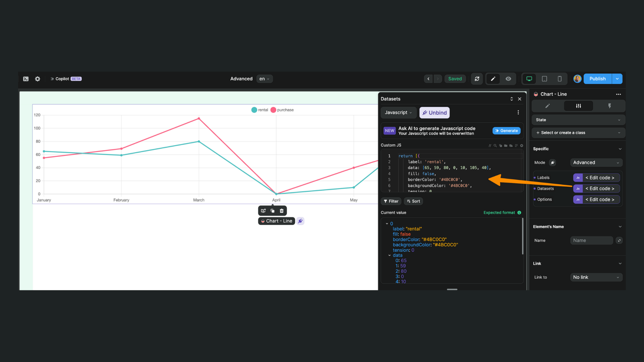Unbind the Javascript dataset binding
Viewport: 644px width, 362px height.
tap(434, 113)
